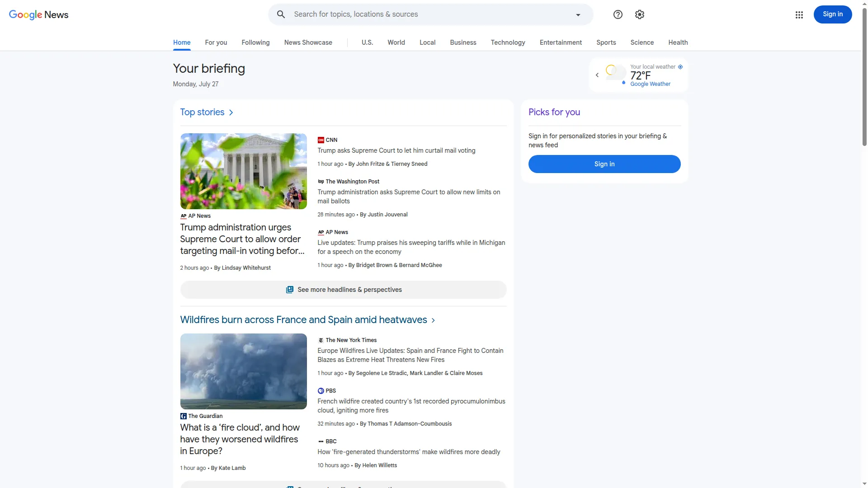868x488 pixels.
Task: Open CNN article on curtailing mail voting
Action: [x=396, y=150]
